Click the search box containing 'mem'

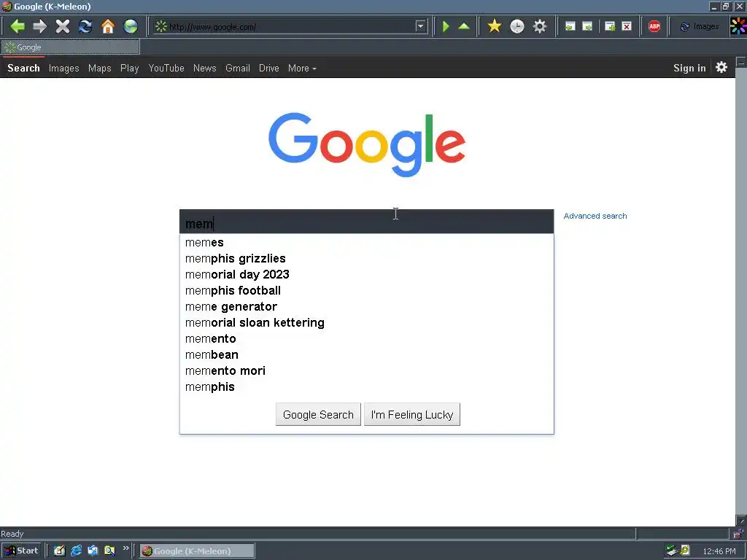(x=366, y=222)
